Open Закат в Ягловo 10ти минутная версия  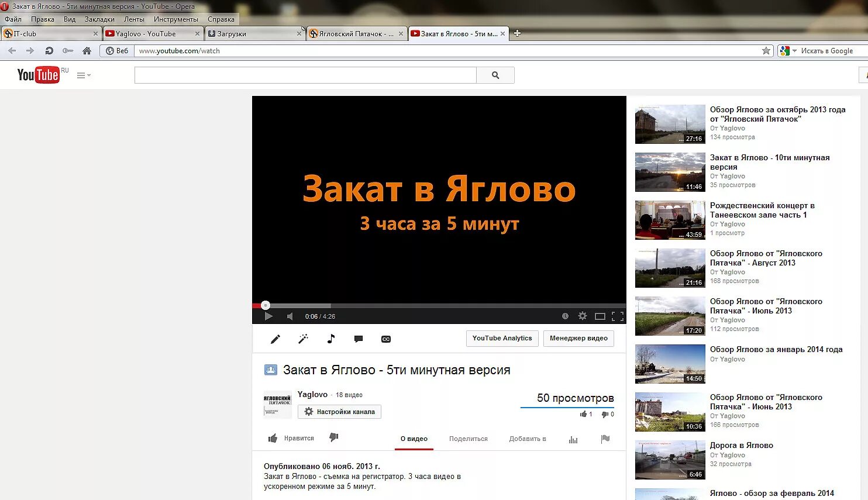coord(770,162)
